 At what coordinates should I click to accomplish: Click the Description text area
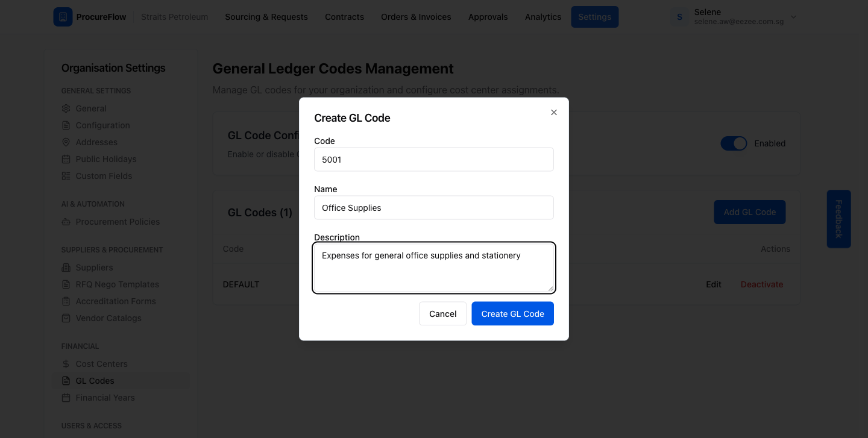(434, 267)
